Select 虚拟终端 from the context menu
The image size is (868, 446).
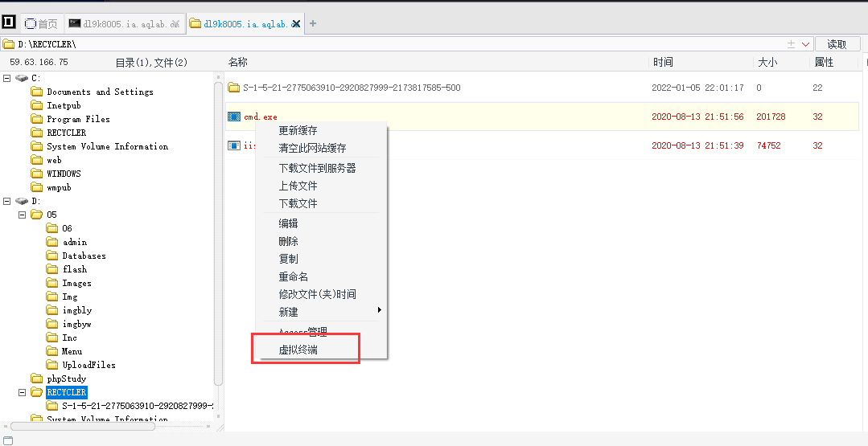click(298, 350)
